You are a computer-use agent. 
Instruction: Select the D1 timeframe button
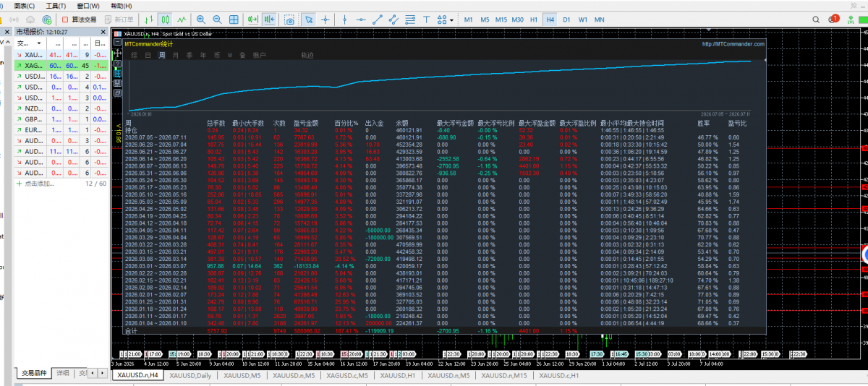[567, 20]
